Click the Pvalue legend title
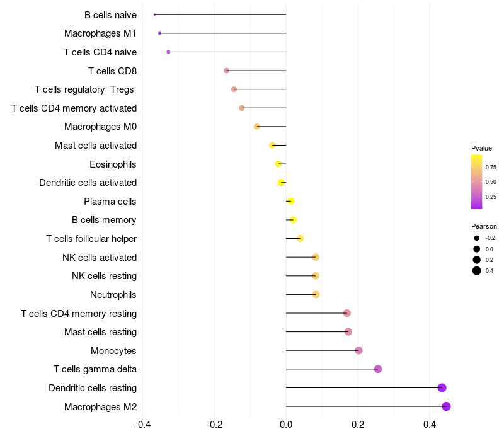This screenshot has width=504, height=441. (481, 148)
